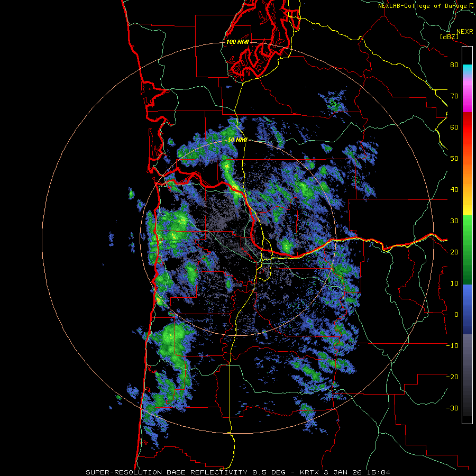
Task: Click the "[dBZ]" unit label
Action: tap(449, 36)
